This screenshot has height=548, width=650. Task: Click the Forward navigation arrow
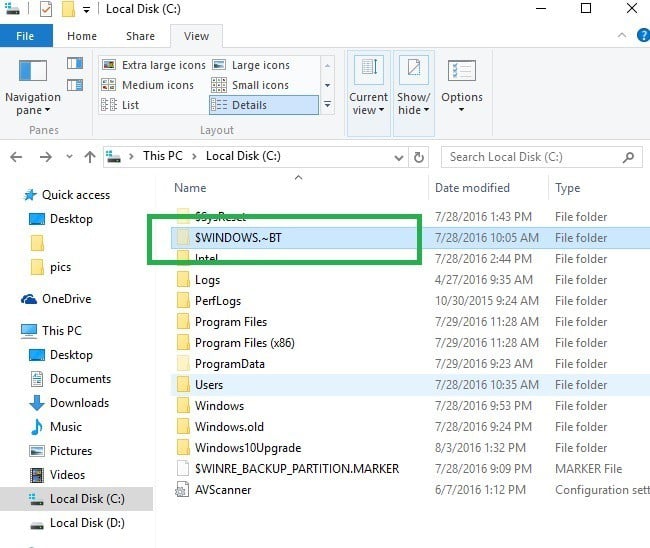tap(46, 157)
